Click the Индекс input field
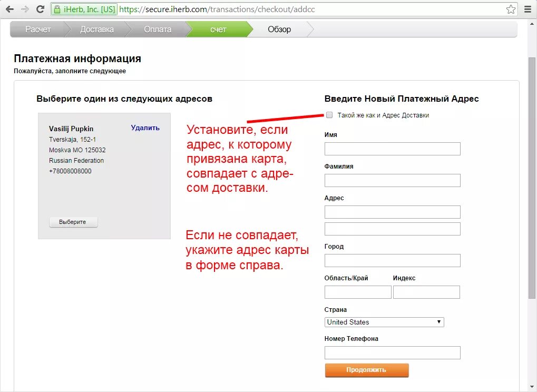Image resolution: width=537 pixels, height=392 pixels. 426,292
